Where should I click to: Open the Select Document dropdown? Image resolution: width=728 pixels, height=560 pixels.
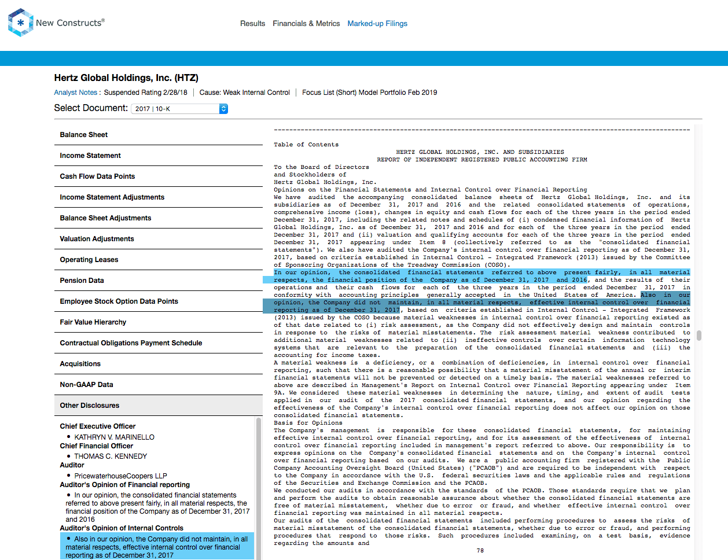[179, 109]
